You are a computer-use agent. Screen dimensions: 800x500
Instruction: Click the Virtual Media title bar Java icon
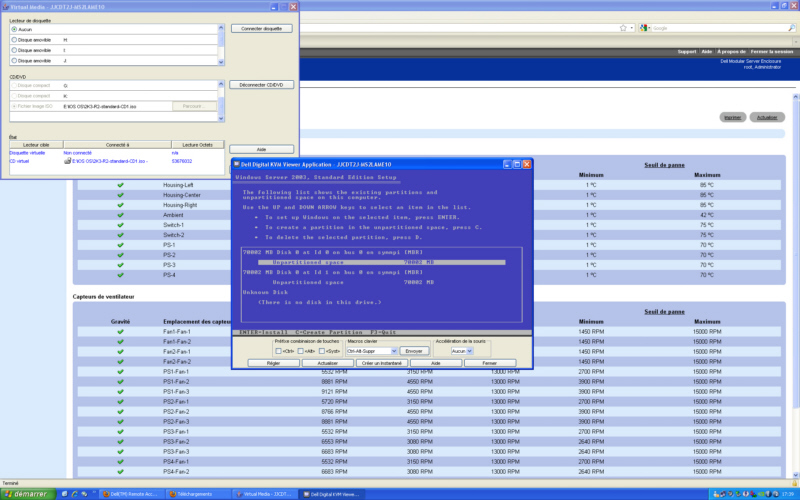pyautogui.click(x=6, y=7)
